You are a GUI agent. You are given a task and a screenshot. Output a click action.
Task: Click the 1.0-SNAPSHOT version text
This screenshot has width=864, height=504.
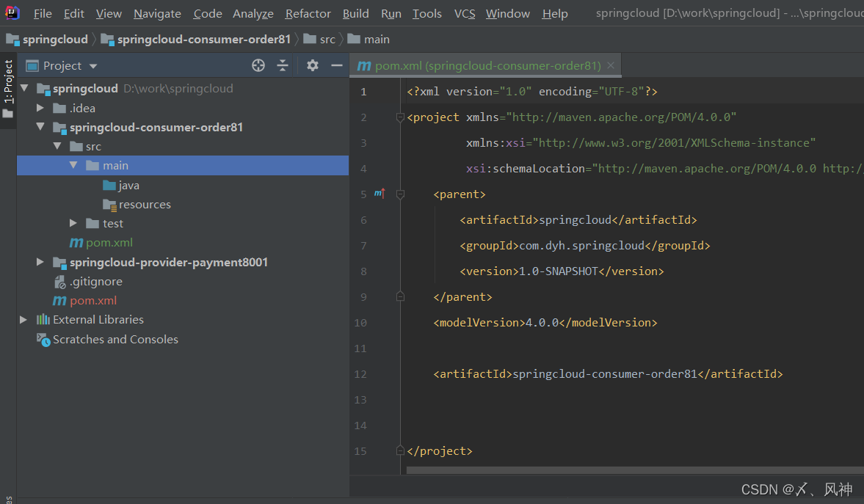click(x=558, y=271)
